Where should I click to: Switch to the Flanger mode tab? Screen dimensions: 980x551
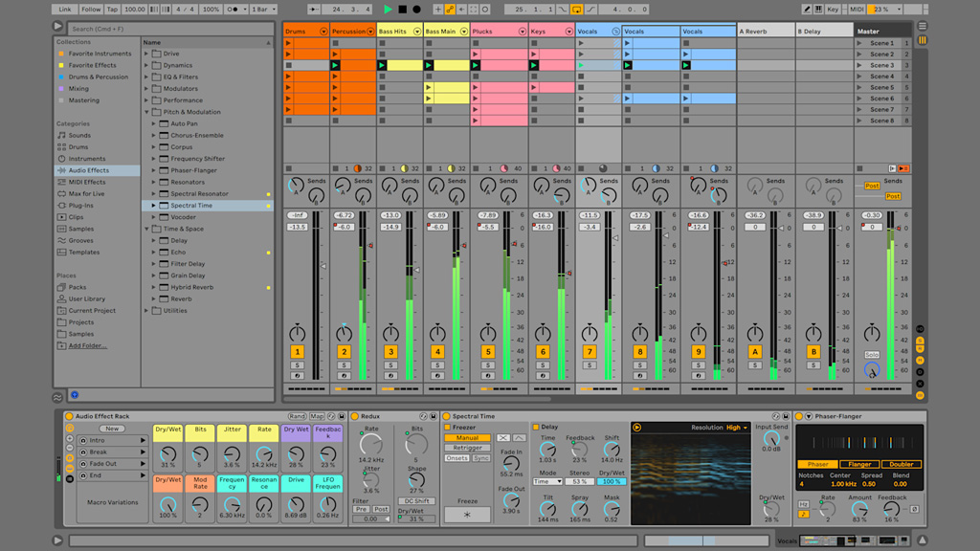tap(858, 464)
